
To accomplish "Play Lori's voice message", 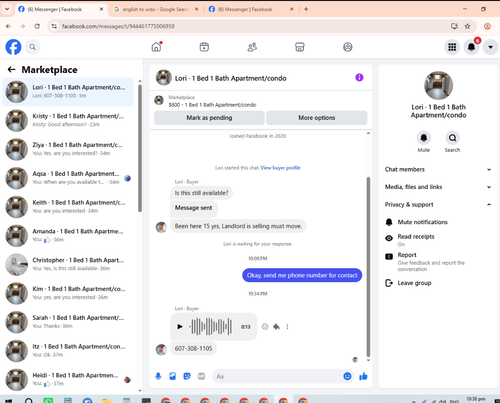I will [x=180, y=327].
